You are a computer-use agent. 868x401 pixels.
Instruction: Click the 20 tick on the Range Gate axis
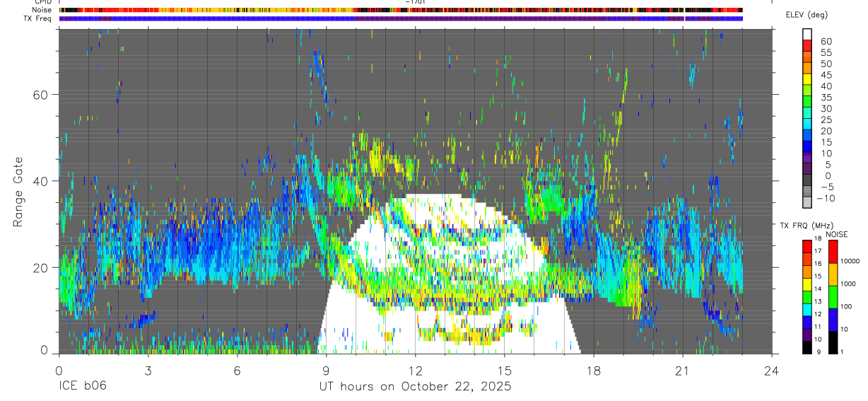40,267
